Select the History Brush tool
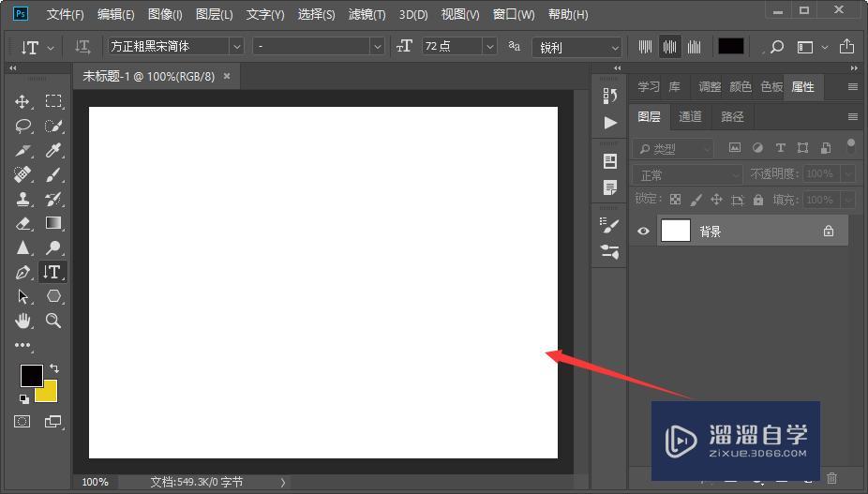 coord(53,199)
